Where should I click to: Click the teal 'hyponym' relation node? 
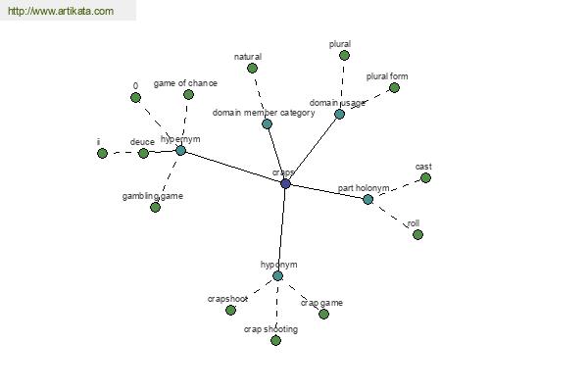pyautogui.click(x=277, y=276)
